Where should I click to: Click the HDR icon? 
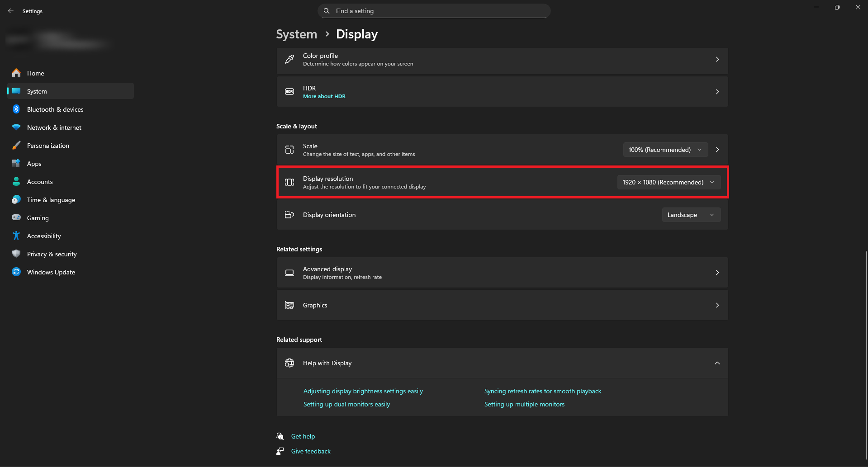pos(289,92)
